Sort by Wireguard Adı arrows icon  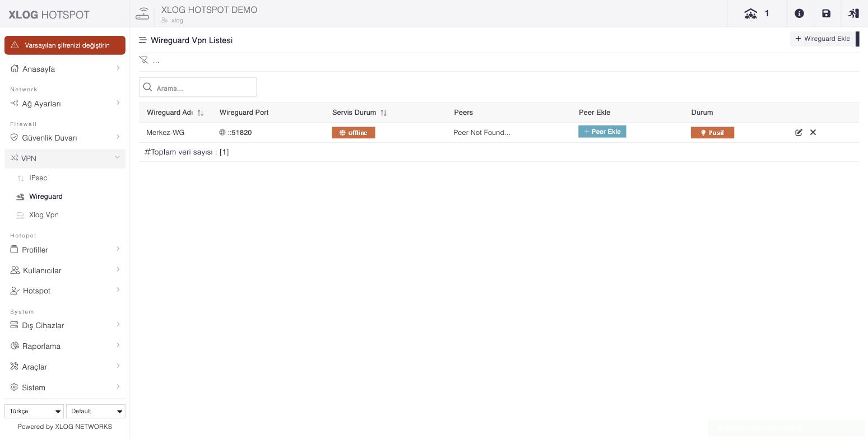(x=200, y=113)
